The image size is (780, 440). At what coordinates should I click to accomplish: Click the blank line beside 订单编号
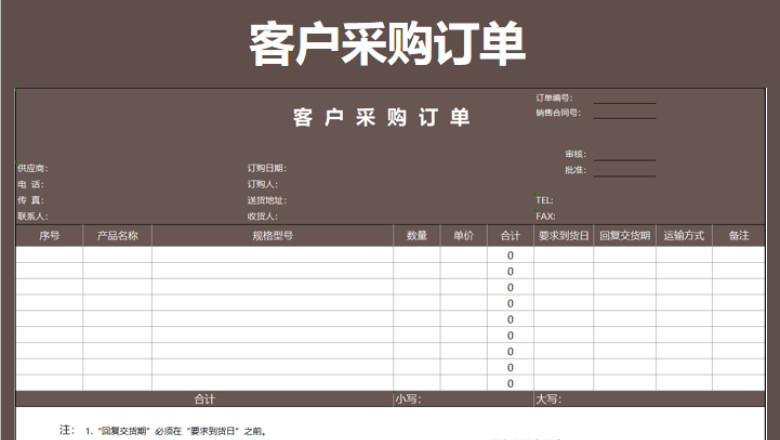tap(625, 103)
